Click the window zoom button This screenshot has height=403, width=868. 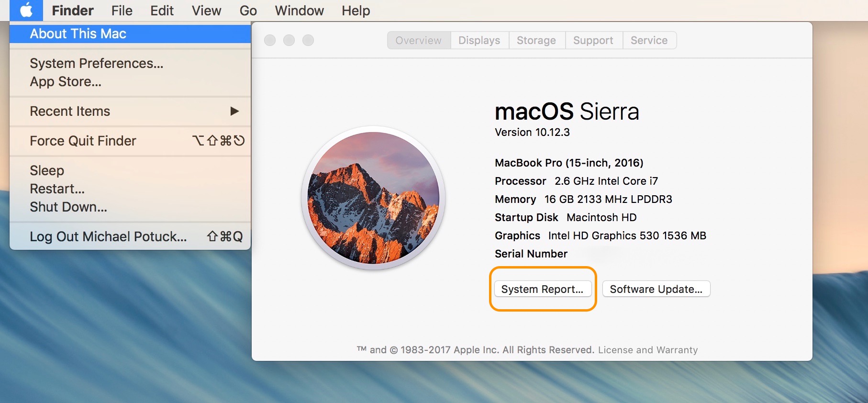point(308,40)
